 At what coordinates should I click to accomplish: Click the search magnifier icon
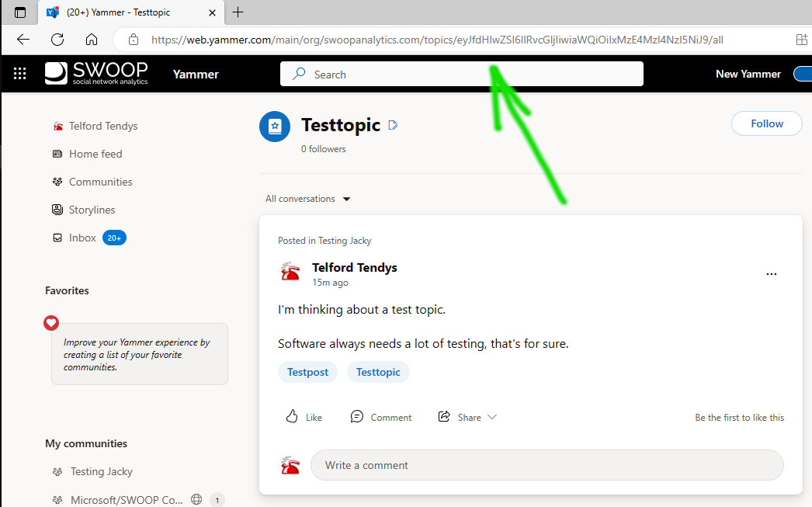[x=299, y=74]
